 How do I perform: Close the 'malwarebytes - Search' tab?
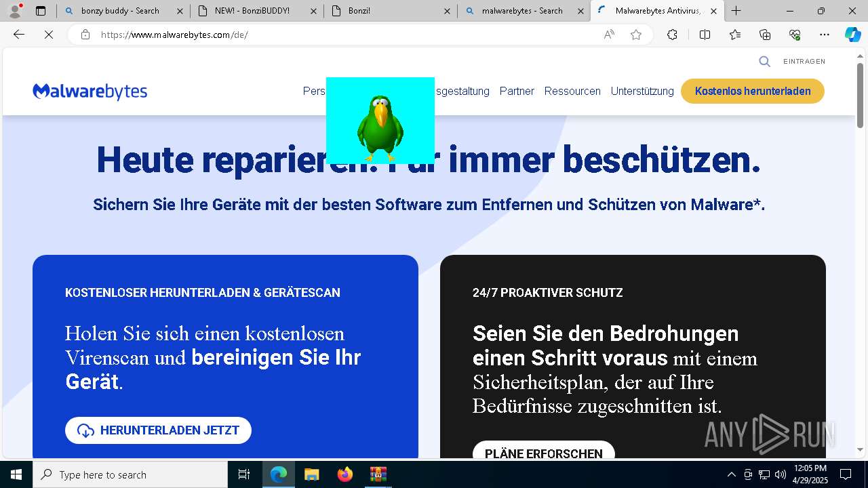click(580, 11)
